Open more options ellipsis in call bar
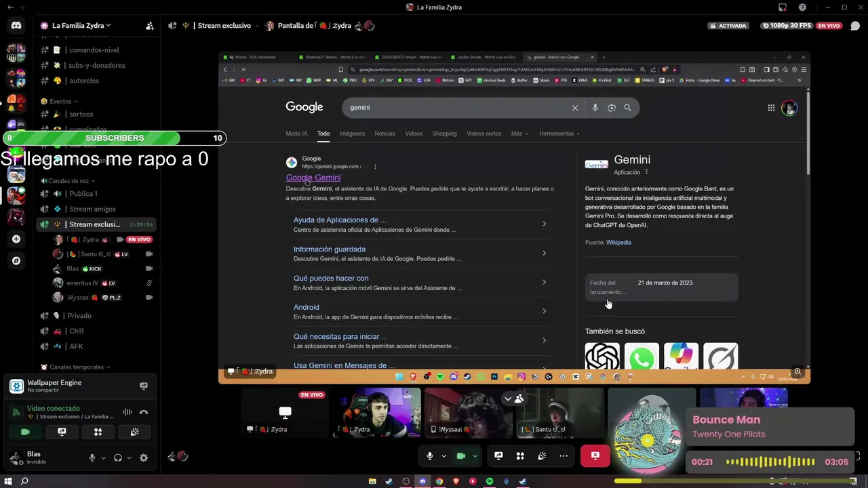 coord(564,456)
